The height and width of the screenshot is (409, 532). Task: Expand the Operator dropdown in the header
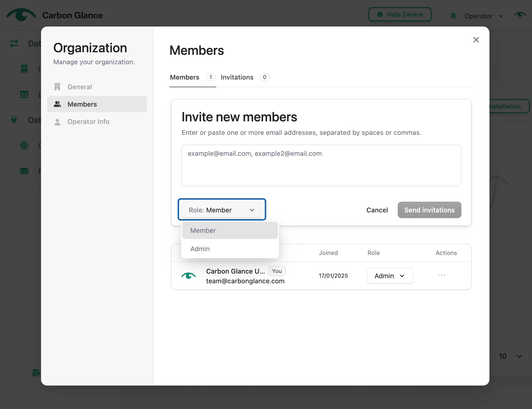pyautogui.click(x=484, y=16)
